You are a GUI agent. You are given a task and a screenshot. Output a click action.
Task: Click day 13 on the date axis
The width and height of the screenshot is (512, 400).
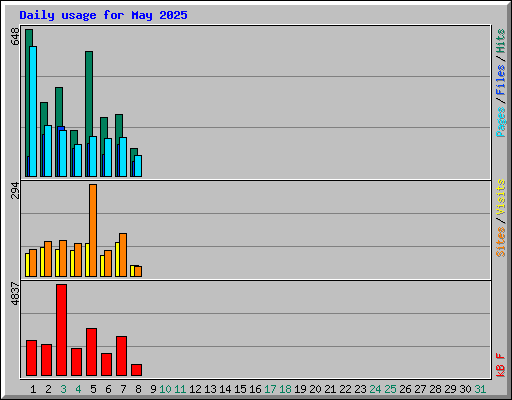pyautogui.click(x=210, y=389)
